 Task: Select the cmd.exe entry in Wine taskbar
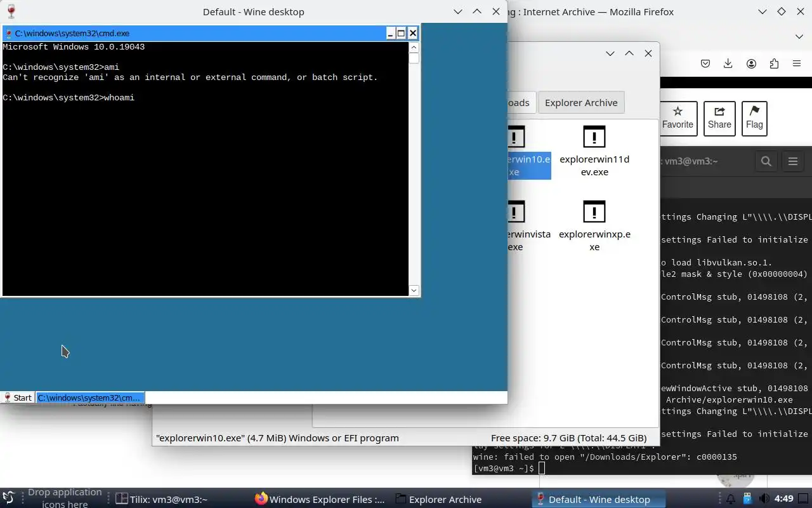click(x=90, y=398)
